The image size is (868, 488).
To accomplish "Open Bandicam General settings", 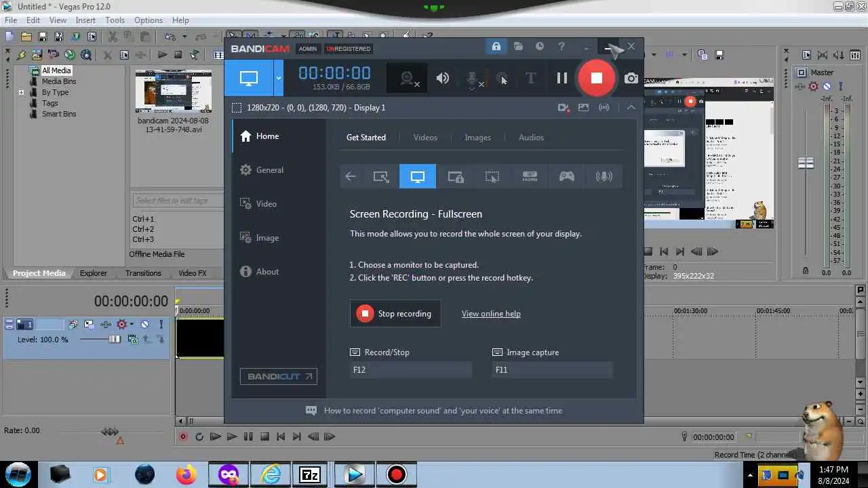I will (278, 170).
